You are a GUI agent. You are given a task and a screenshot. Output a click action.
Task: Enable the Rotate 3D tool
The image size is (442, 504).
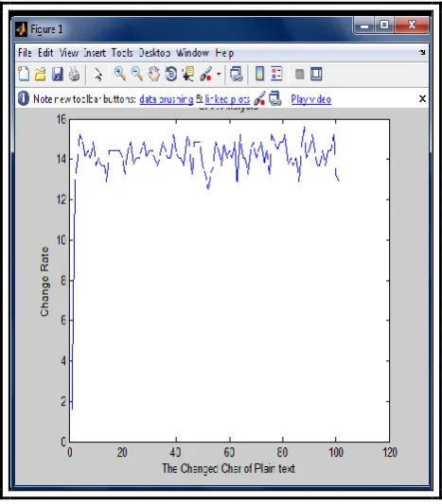pos(171,74)
